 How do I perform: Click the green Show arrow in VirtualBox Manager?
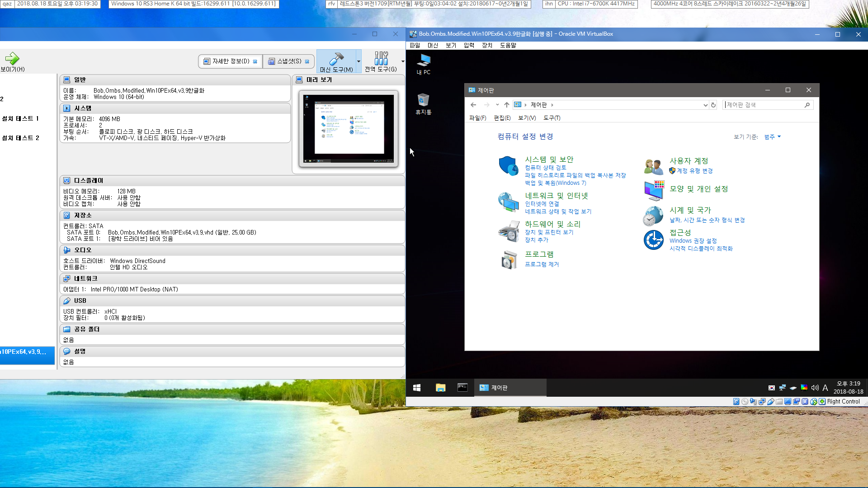[12, 58]
